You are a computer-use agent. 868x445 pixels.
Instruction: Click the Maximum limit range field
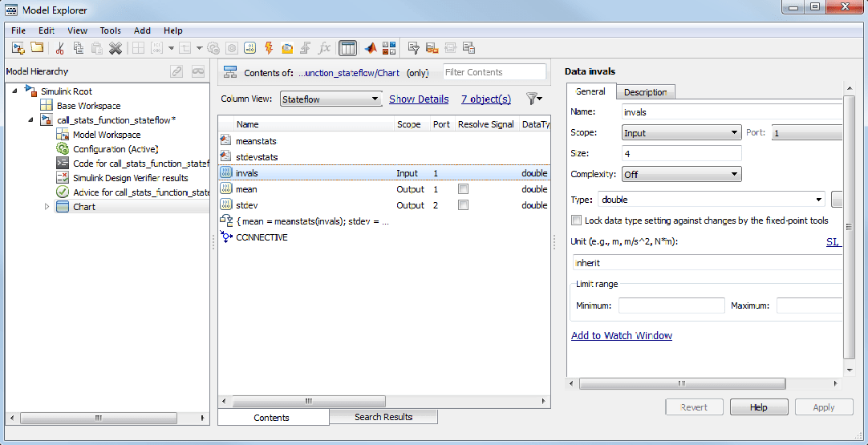click(x=809, y=305)
